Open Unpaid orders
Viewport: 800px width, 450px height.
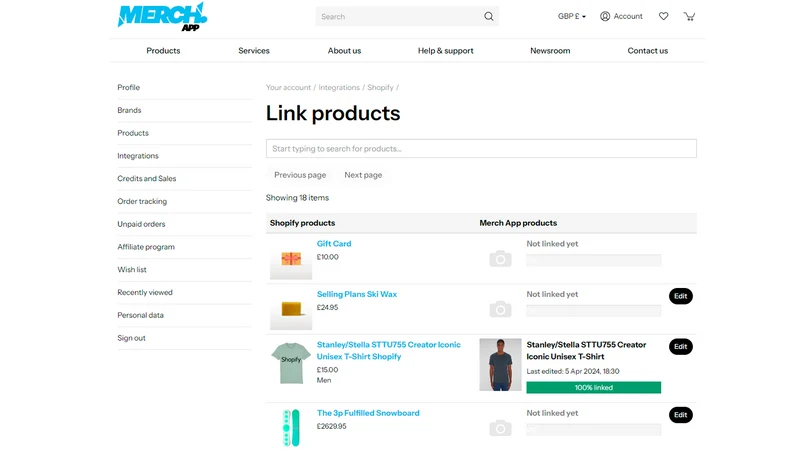click(141, 224)
